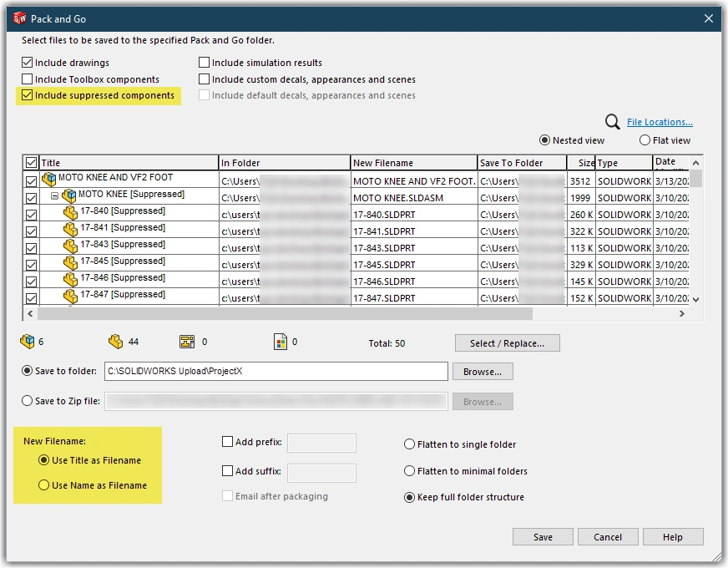Click the In Folder column header

click(x=284, y=163)
